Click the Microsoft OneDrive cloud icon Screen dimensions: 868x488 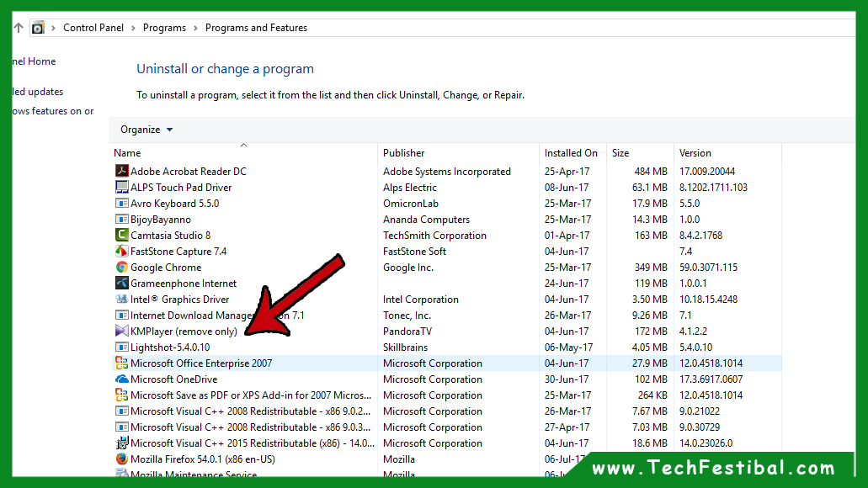click(122, 379)
